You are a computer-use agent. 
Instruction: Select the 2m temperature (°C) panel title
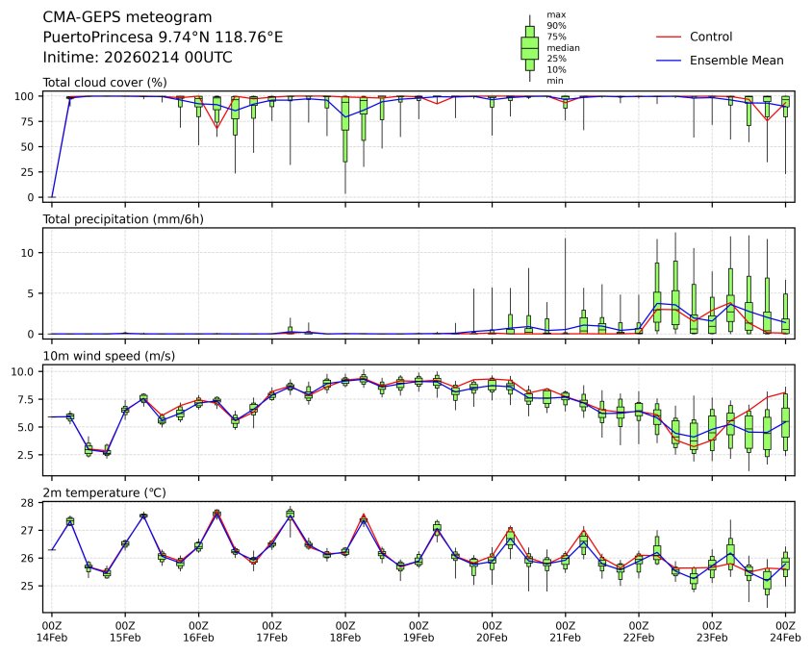pos(104,493)
